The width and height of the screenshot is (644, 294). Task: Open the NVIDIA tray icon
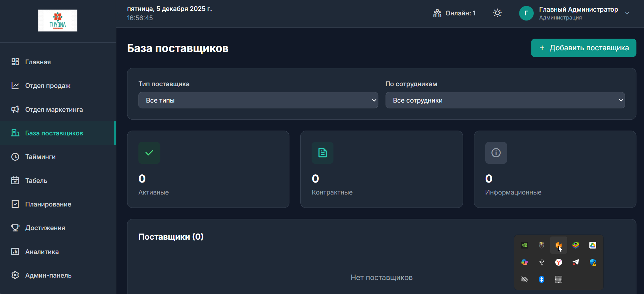525,245
